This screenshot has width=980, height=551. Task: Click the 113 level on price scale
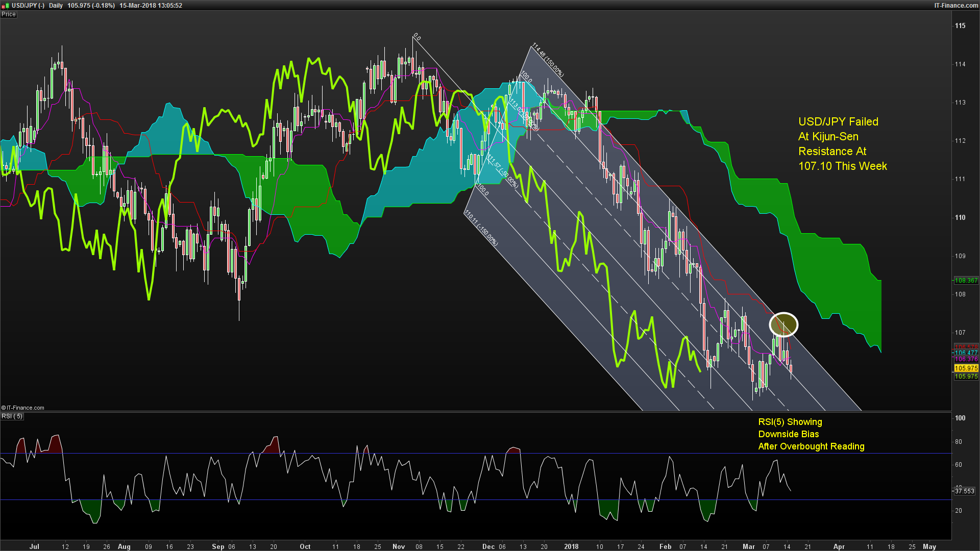(960, 103)
